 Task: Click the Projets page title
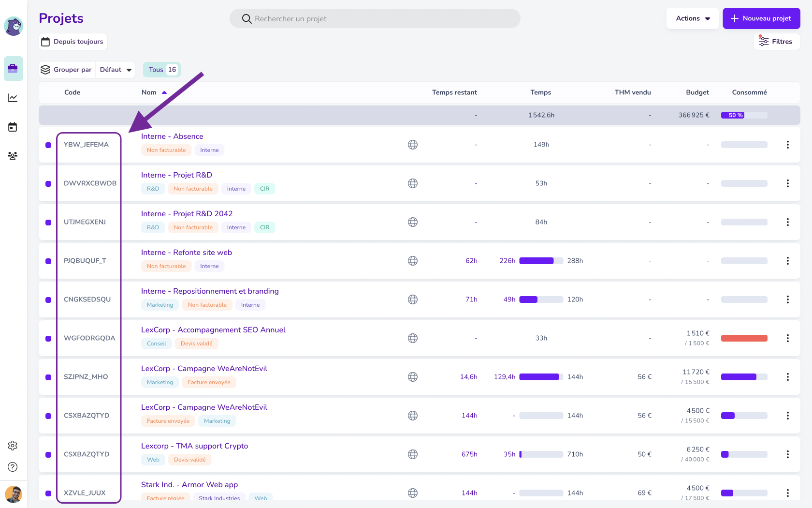point(61,18)
